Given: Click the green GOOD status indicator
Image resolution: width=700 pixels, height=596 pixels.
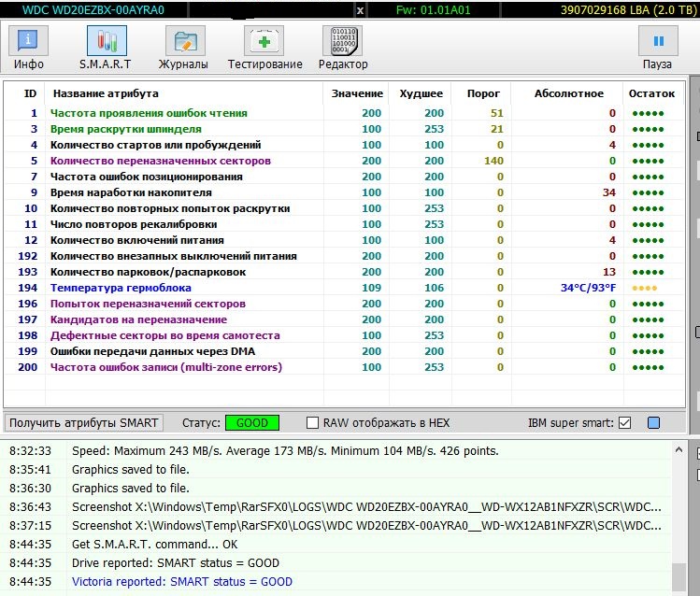Looking at the screenshot, I should pos(251,422).
